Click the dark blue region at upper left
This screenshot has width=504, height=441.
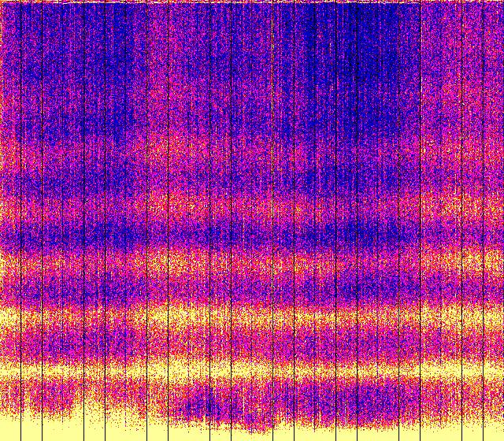pyautogui.click(x=63, y=71)
